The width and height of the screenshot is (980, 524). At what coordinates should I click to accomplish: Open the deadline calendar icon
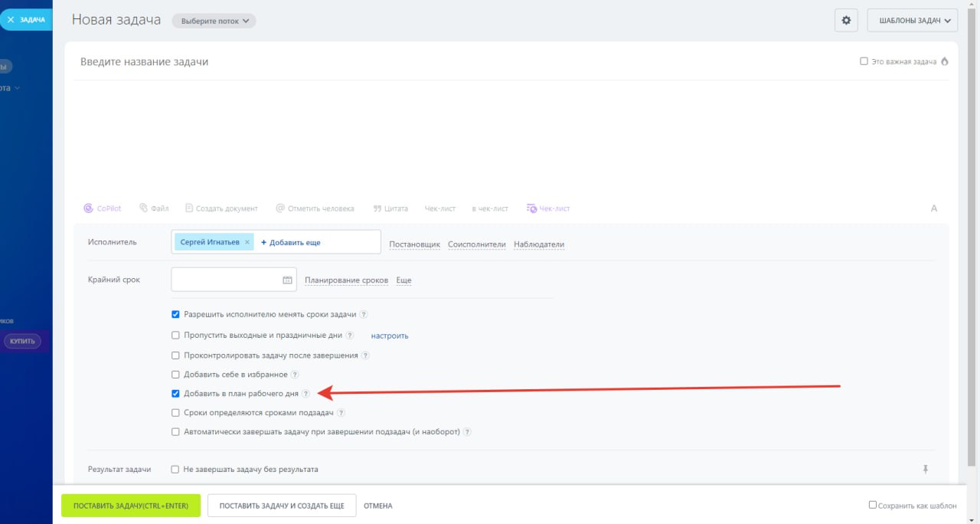(x=288, y=280)
